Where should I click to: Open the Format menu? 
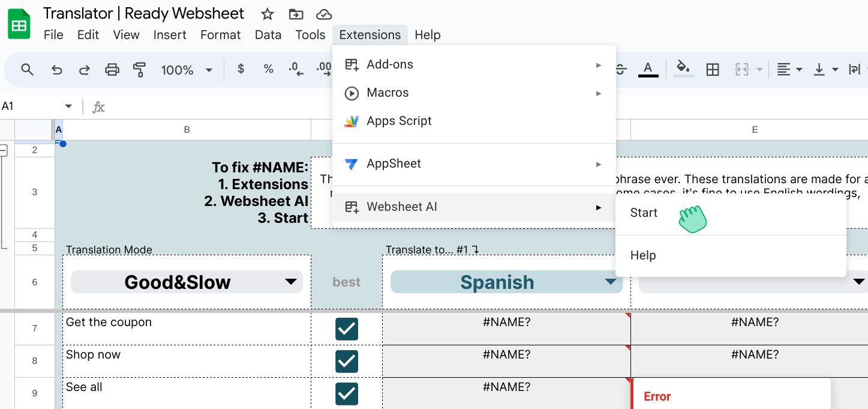point(221,35)
